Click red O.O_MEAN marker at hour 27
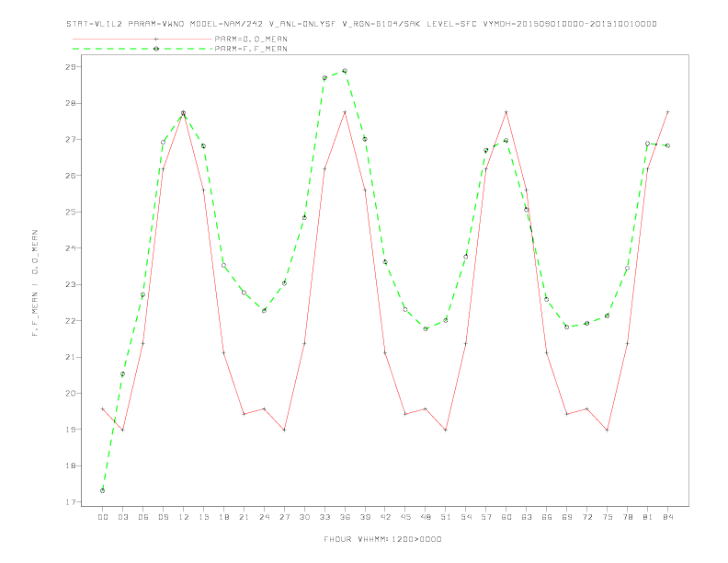 [x=284, y=431]
